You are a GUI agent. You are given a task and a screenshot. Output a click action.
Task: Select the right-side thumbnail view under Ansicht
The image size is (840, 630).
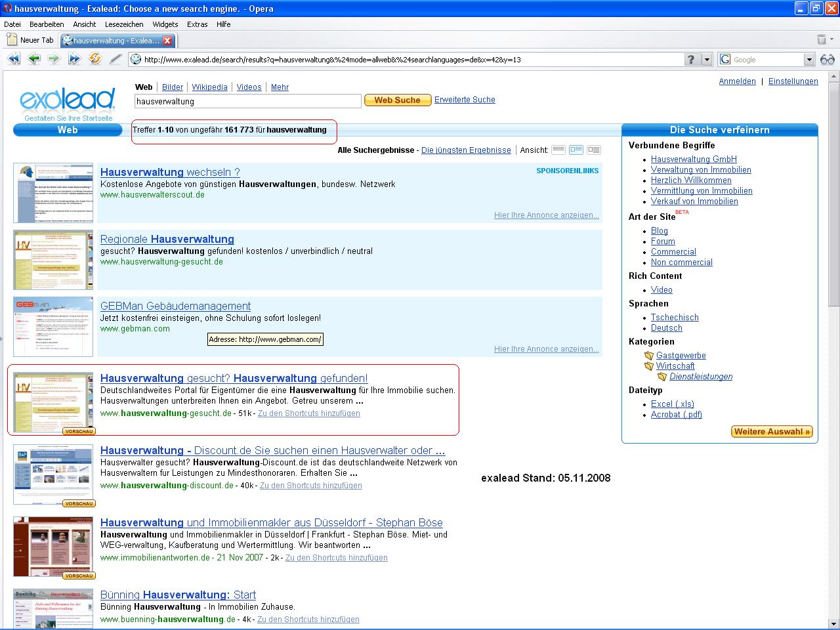pos(594,150)
